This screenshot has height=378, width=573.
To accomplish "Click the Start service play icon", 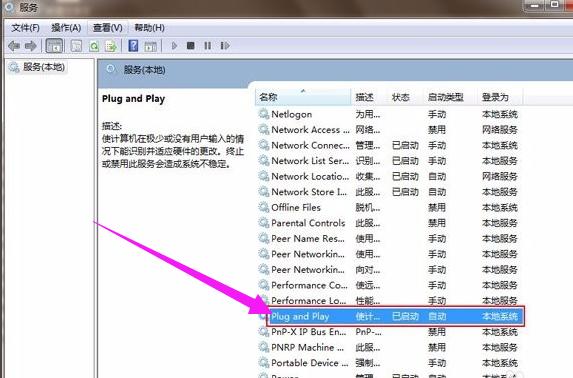I will [174, 46].
